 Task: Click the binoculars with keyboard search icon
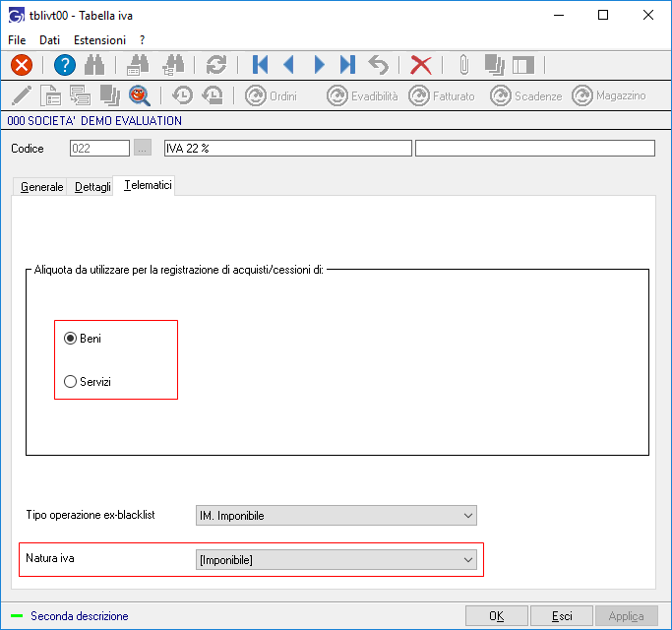coord(138,65)
